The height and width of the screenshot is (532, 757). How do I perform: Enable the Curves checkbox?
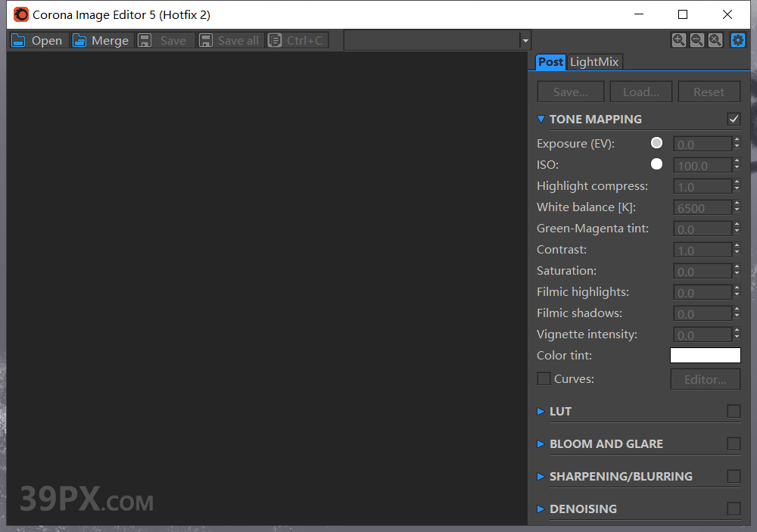(543, 378)
